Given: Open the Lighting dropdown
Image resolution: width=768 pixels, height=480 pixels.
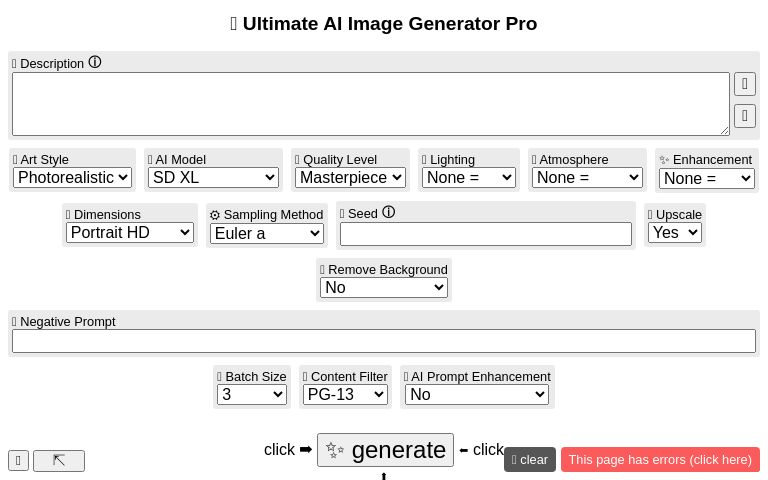Looking at the screenshot, I should (468, 178).
